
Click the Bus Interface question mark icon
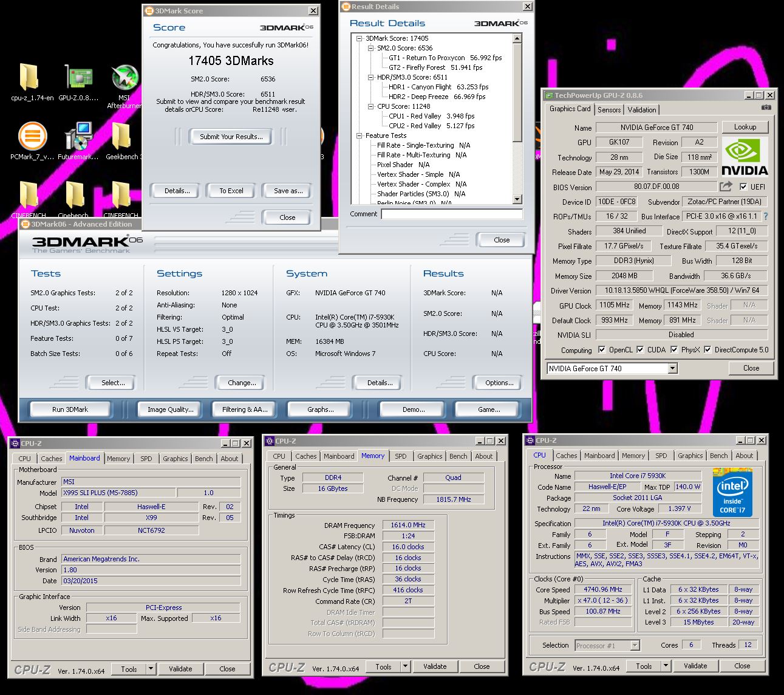pos(766,216)
